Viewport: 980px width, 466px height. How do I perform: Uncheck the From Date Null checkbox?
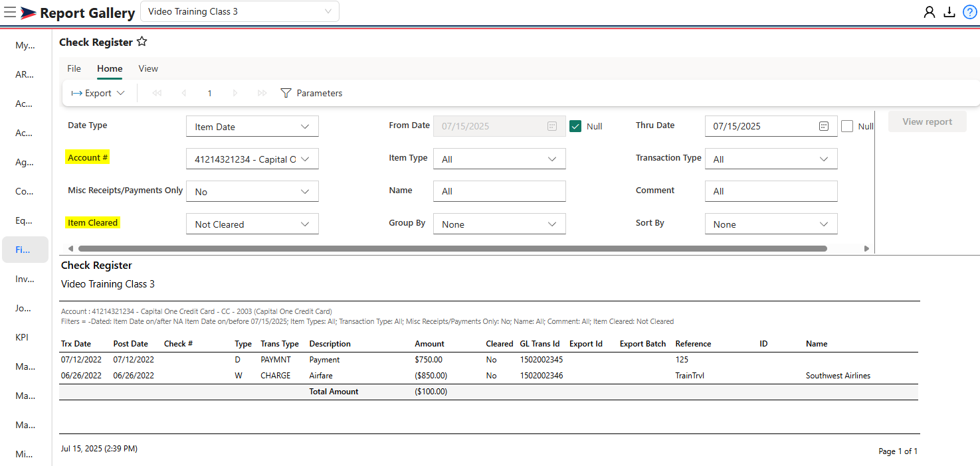pos(575,126)
